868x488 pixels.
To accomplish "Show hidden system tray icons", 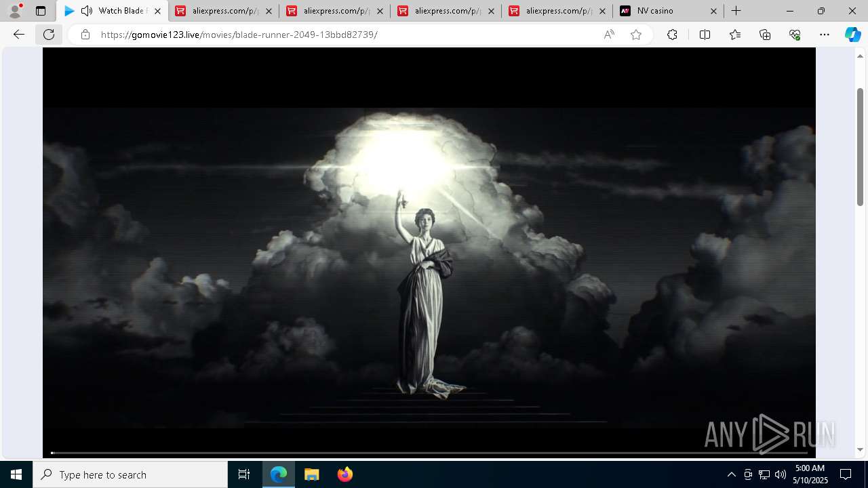I will point(731,474).
